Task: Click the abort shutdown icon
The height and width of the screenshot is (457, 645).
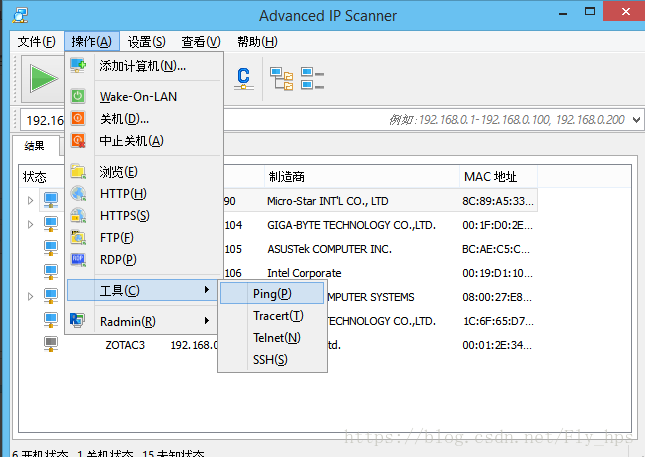Action: pos(78,140)
